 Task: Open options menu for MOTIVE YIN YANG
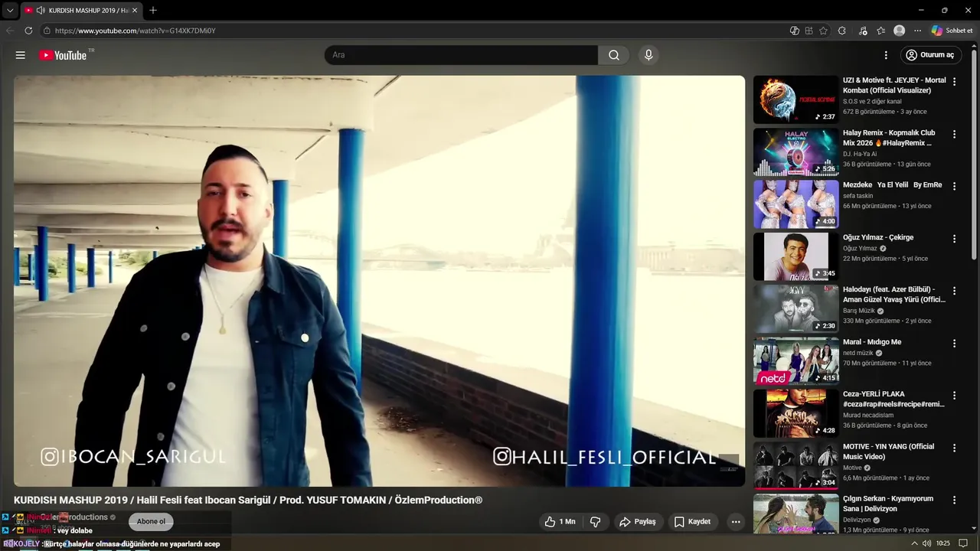(x=954, y=448)
